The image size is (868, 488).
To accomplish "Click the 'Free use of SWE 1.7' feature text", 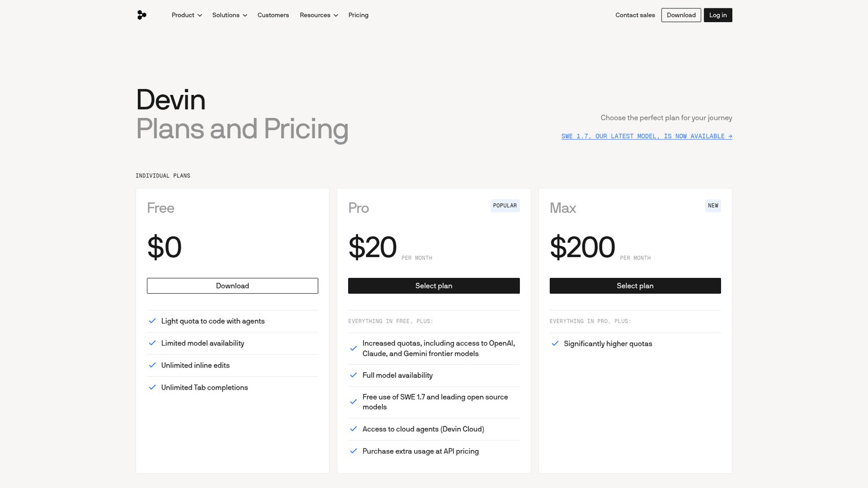I will 435,402.
